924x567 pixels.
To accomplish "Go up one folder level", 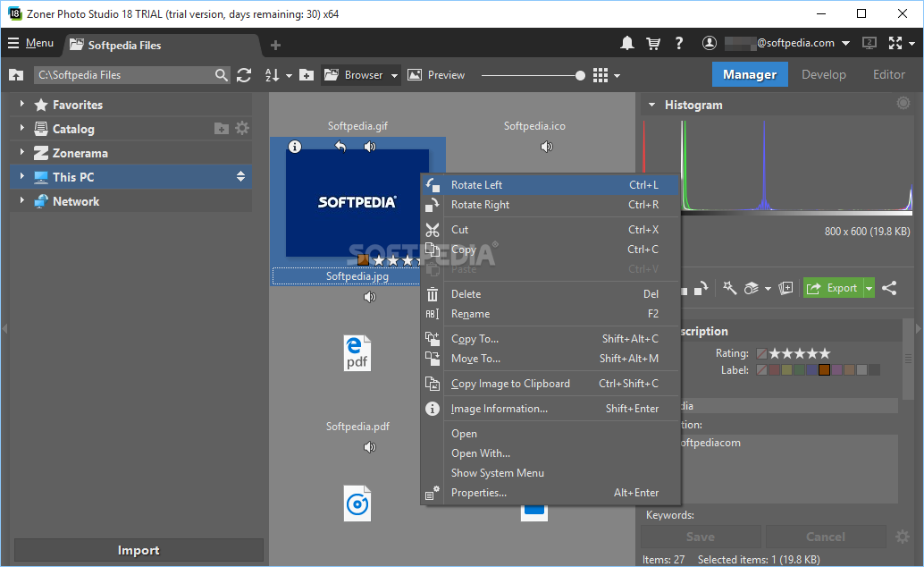I will coord(16,75).
